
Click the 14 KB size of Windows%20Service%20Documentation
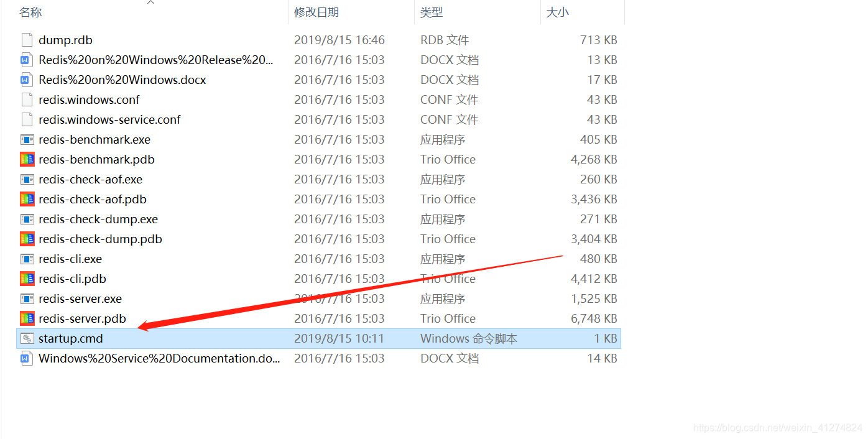[x=603, y=359]
